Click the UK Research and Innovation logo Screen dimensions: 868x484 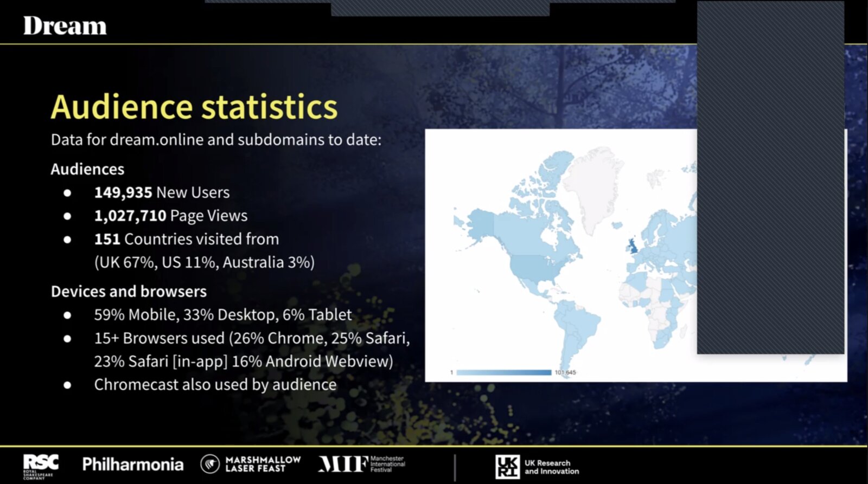(x=537, y=467)
